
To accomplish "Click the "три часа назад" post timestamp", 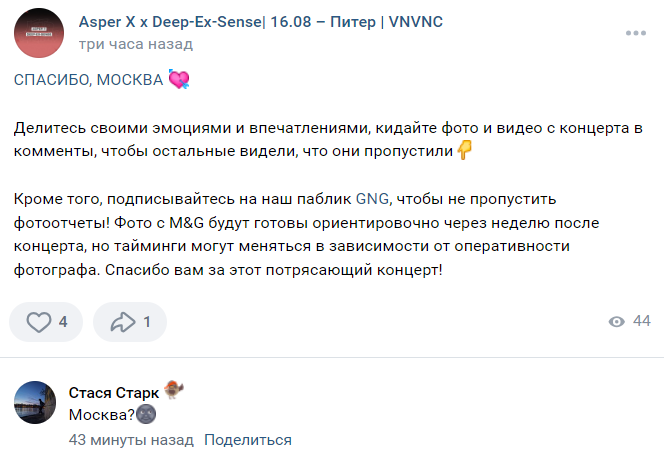I will tap(135, 44).
